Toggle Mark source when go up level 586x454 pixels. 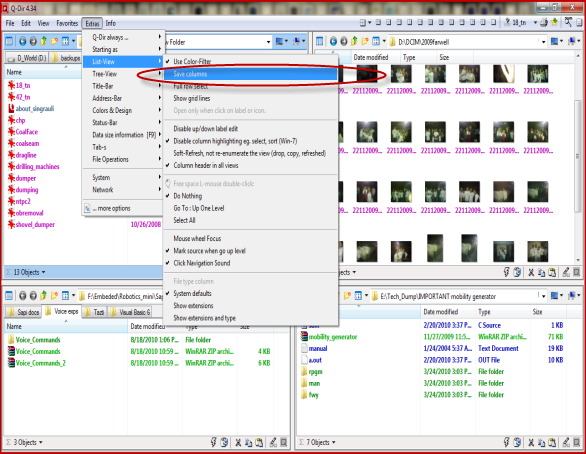pos(251,251)
